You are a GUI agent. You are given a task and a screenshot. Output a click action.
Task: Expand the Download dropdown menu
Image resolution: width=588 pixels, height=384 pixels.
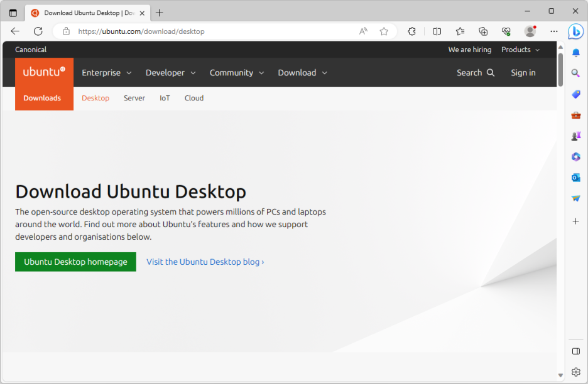[x=302, y=73]
